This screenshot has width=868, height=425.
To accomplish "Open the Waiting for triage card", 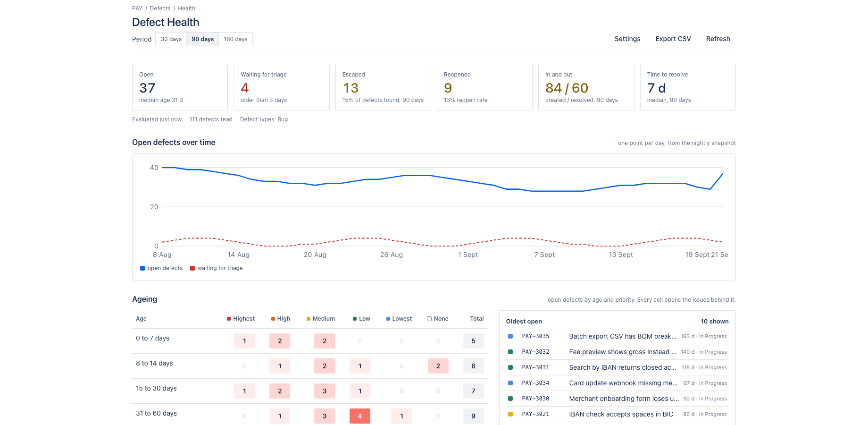I will click(x=282, y=87).
